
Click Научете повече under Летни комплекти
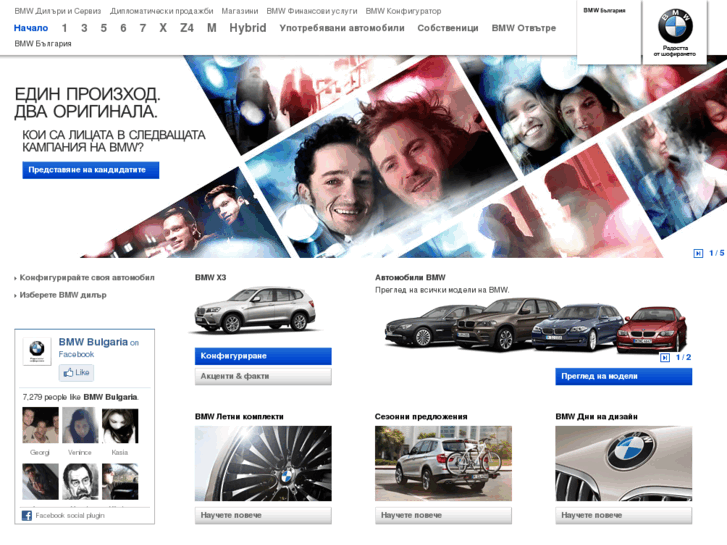tap(263, 515)
